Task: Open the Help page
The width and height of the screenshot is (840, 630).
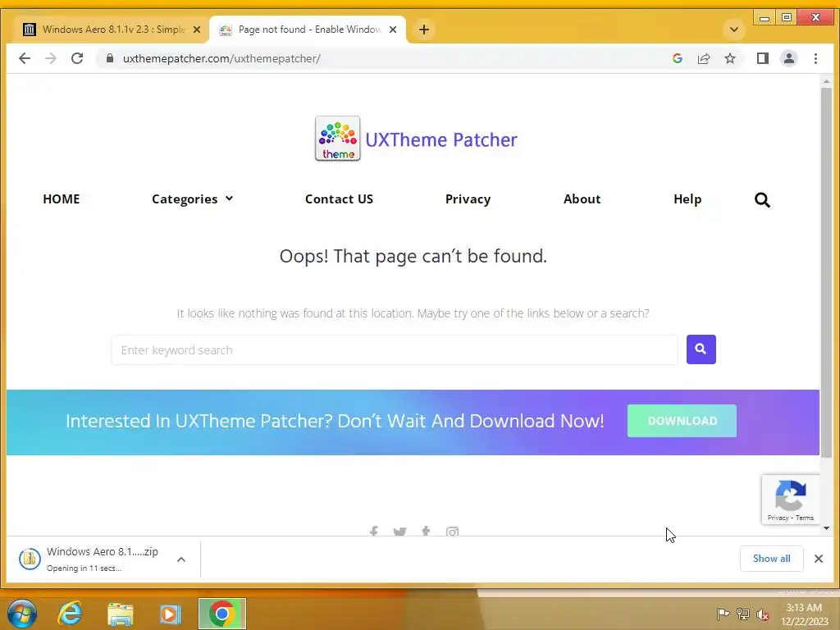Action: click(x=687, y=199)
